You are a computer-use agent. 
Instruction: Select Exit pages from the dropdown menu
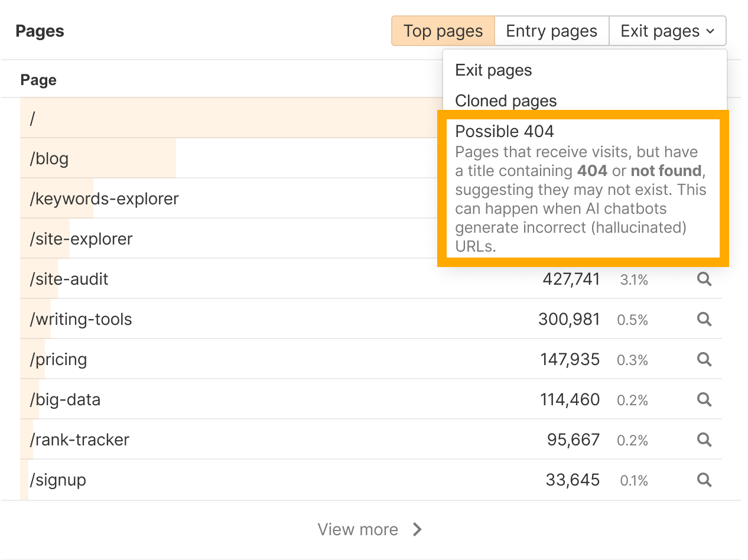coord(493,70)
